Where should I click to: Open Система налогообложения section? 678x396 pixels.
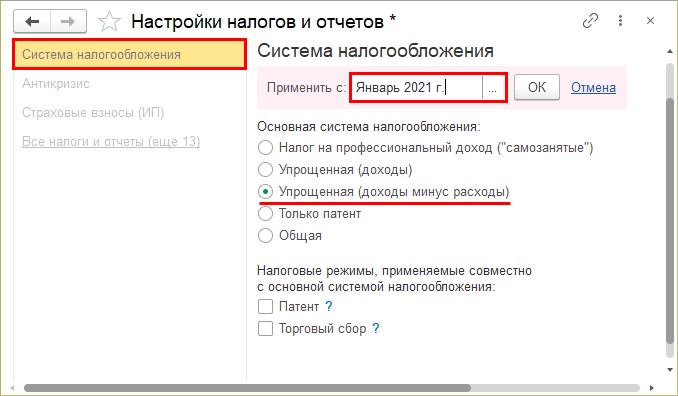(x=129, y=54)
